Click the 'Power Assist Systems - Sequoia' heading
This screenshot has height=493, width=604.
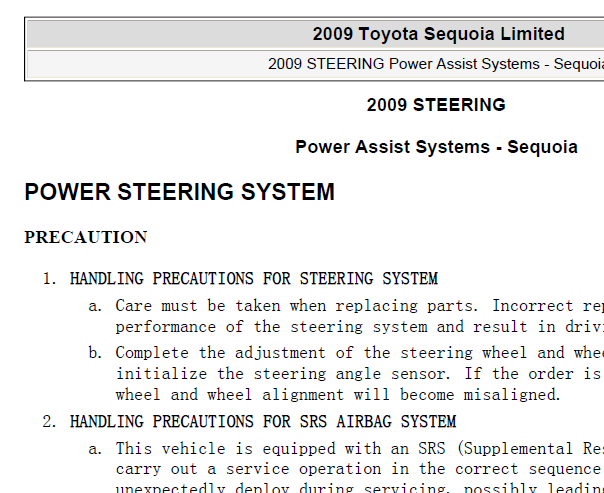tap(436, 147)
